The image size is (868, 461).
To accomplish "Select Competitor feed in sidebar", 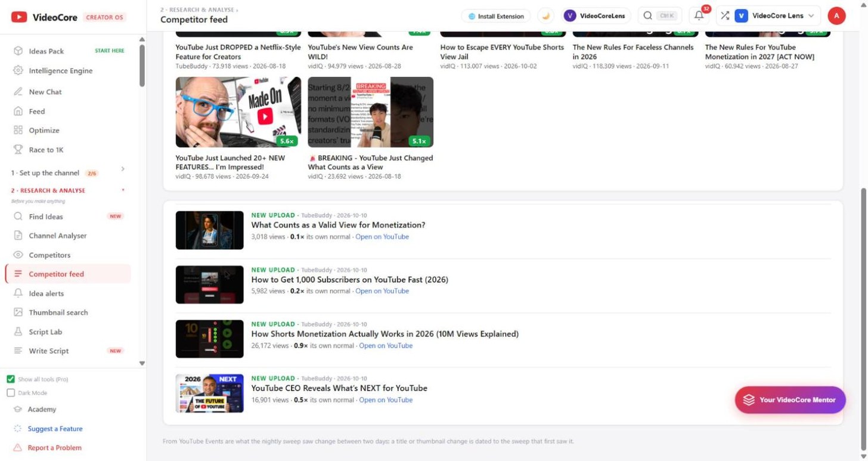I will [x=68, y=274].
